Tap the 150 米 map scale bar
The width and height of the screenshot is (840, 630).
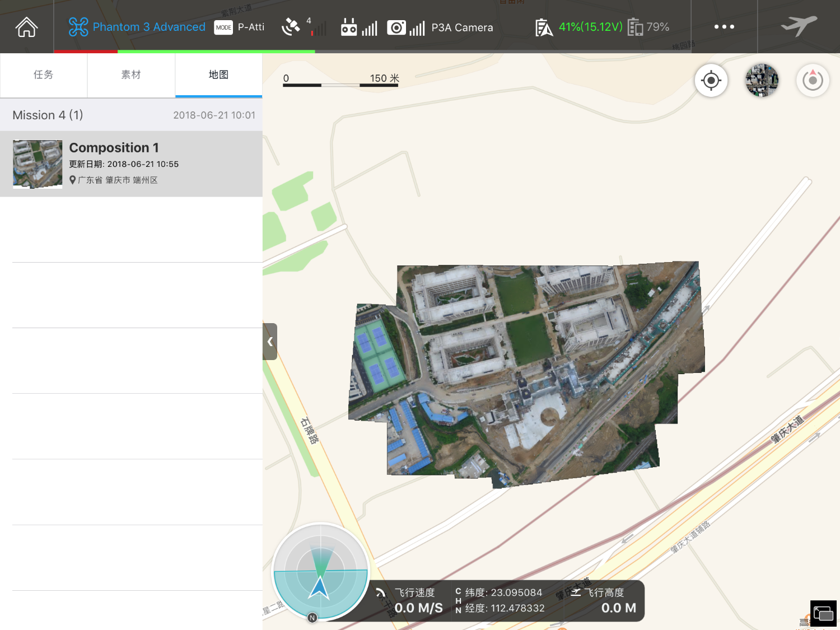click(341, 80)
